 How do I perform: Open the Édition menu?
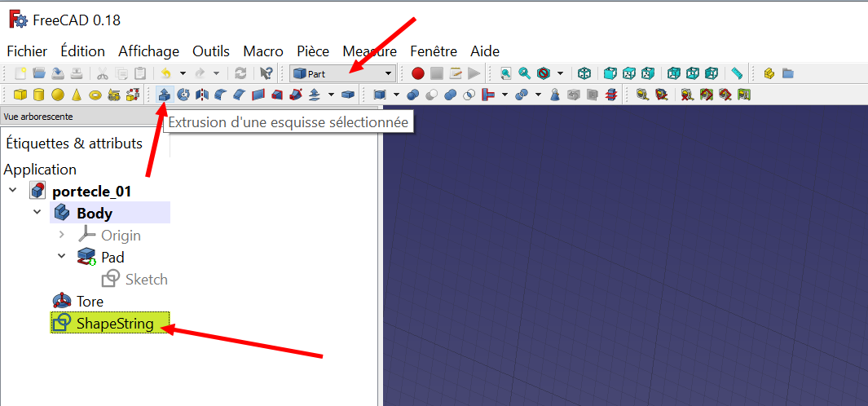[x=82, y=51]
